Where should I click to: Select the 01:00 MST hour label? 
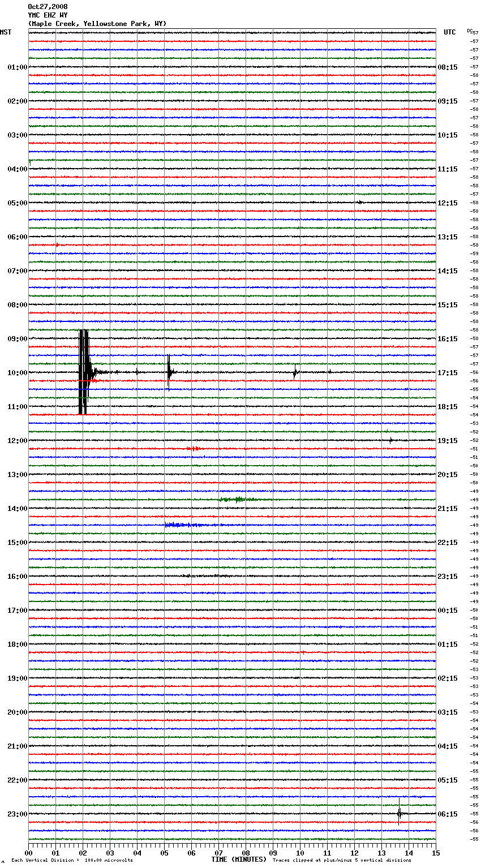pos(17,67)
